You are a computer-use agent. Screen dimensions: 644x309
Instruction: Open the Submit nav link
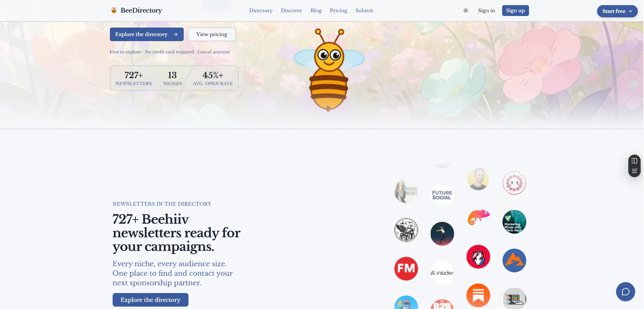click(x=364, y=11)
